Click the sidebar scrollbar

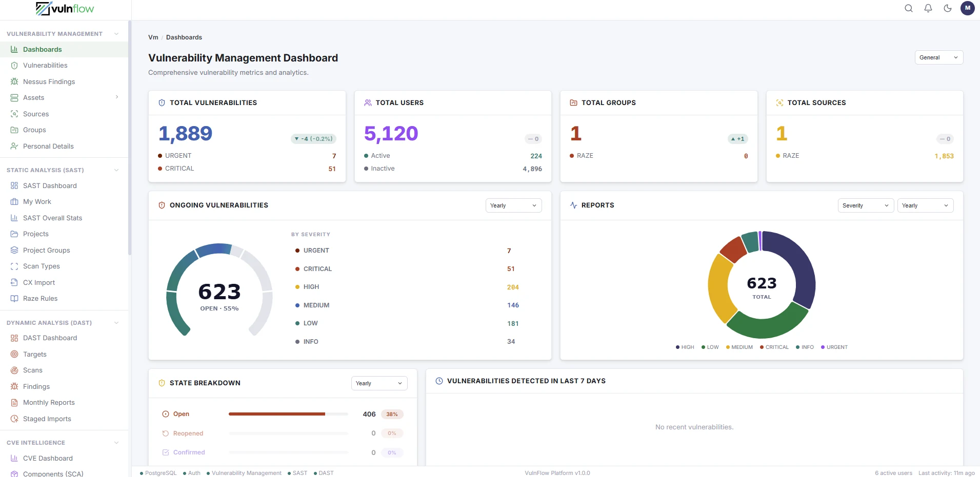click(130, 137)
